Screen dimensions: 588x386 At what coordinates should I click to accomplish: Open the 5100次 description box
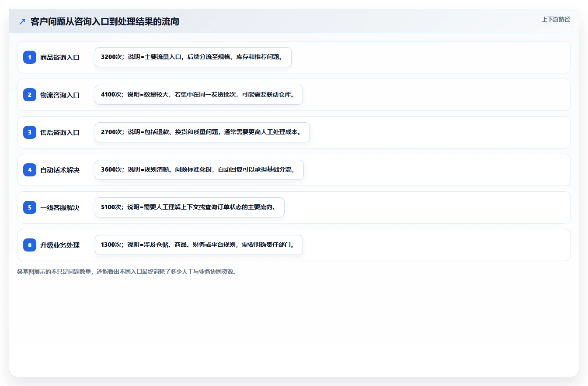(x=190, y=207)
